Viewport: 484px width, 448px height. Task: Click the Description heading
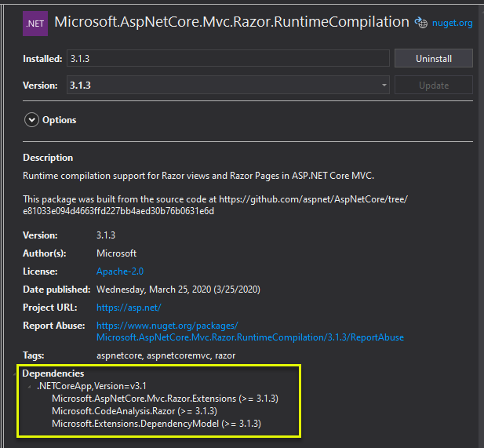click(48, 158)
